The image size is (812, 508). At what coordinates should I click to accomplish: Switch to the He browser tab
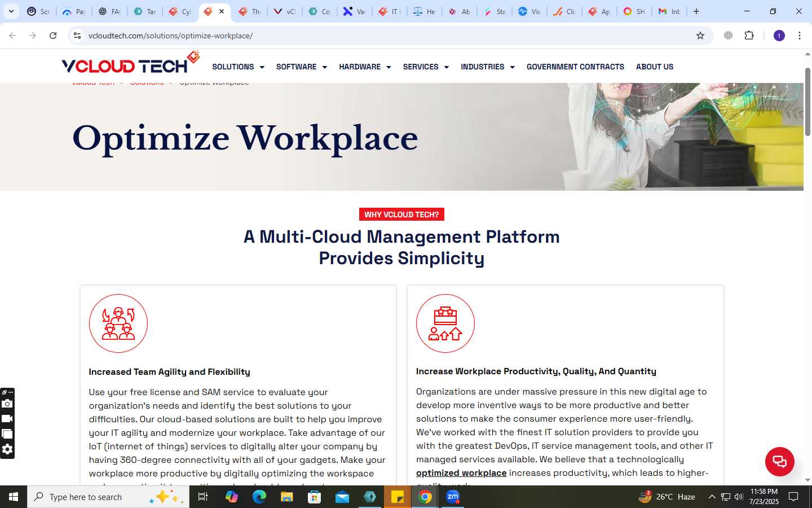click(x=425, y=11)
